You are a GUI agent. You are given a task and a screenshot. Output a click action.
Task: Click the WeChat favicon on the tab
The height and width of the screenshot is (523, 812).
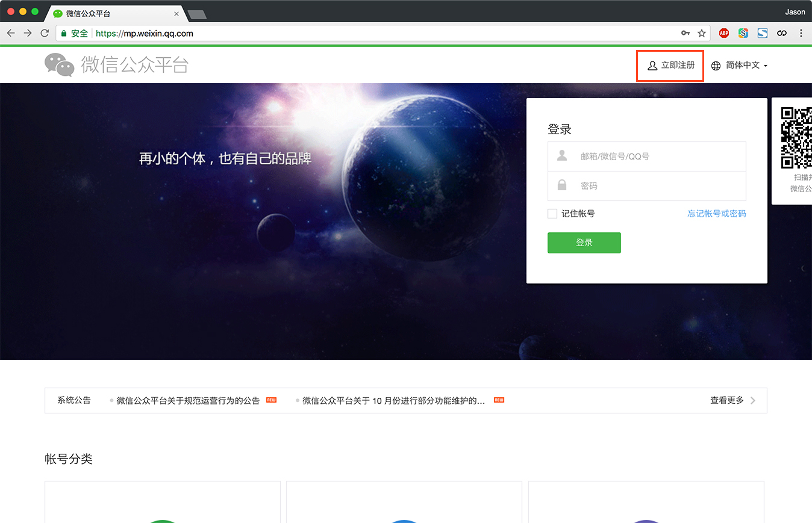tap(58, 13)
